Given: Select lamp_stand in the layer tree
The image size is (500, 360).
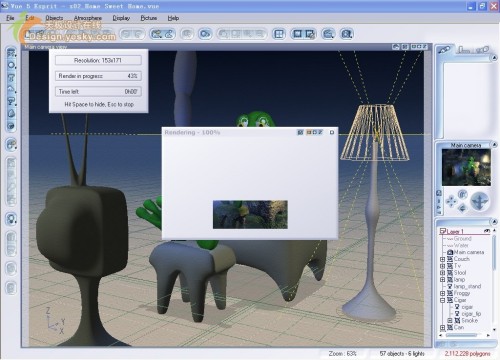Looking at the screenshot, I should [x=467, y=286].
